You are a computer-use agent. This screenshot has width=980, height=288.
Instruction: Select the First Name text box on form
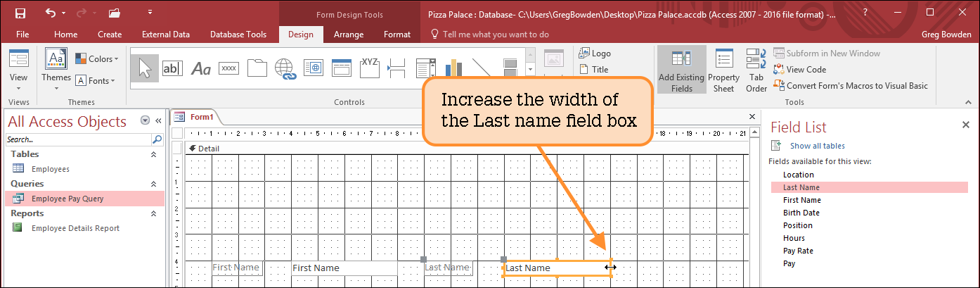click(x=344, y=268)
